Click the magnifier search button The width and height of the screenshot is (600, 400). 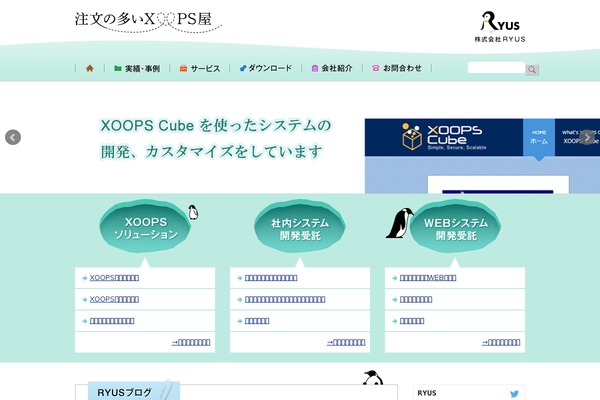(532, 70)
